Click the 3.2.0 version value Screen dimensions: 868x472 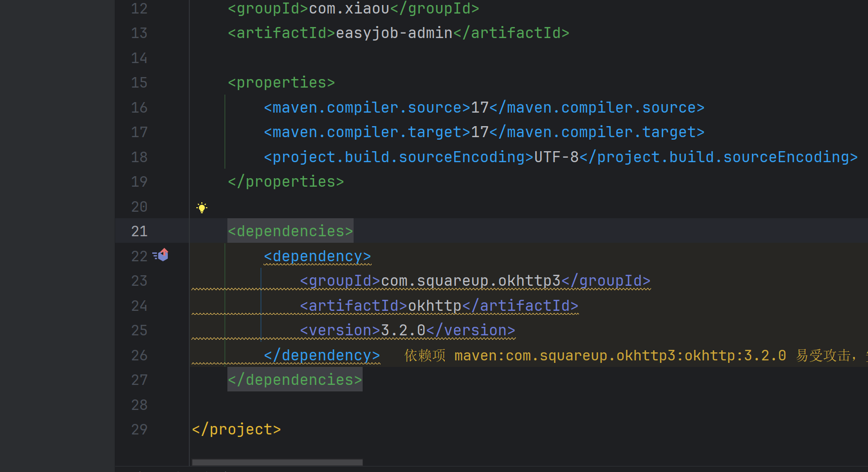click(x=403, y=330)
